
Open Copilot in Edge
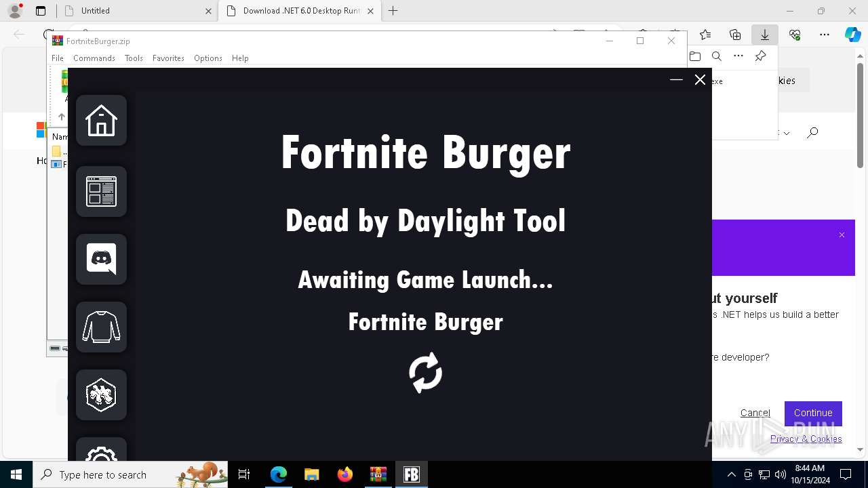[x=852, y=35]
